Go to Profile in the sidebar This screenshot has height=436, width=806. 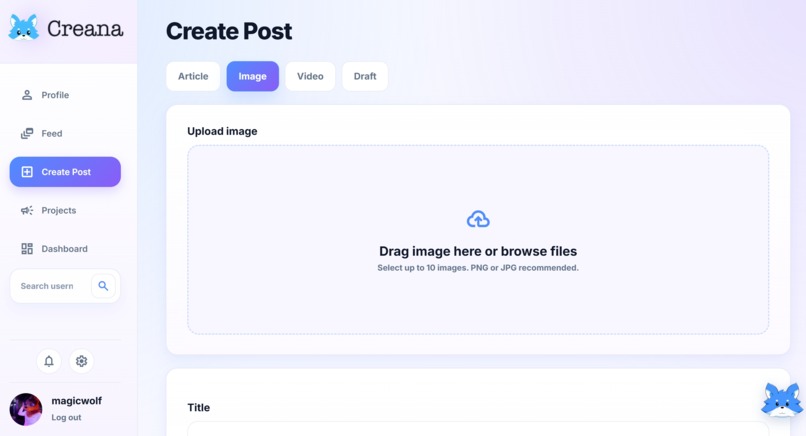[65, 95]
